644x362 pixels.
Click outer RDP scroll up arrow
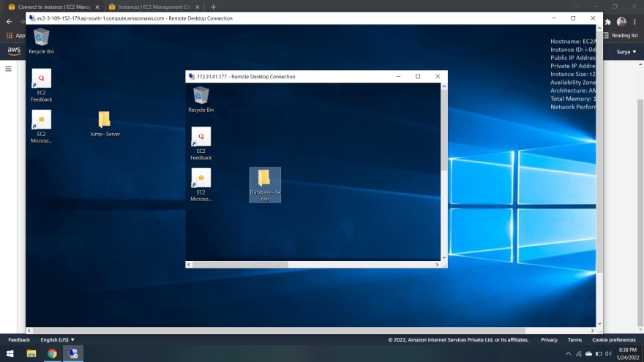(599, 29)
